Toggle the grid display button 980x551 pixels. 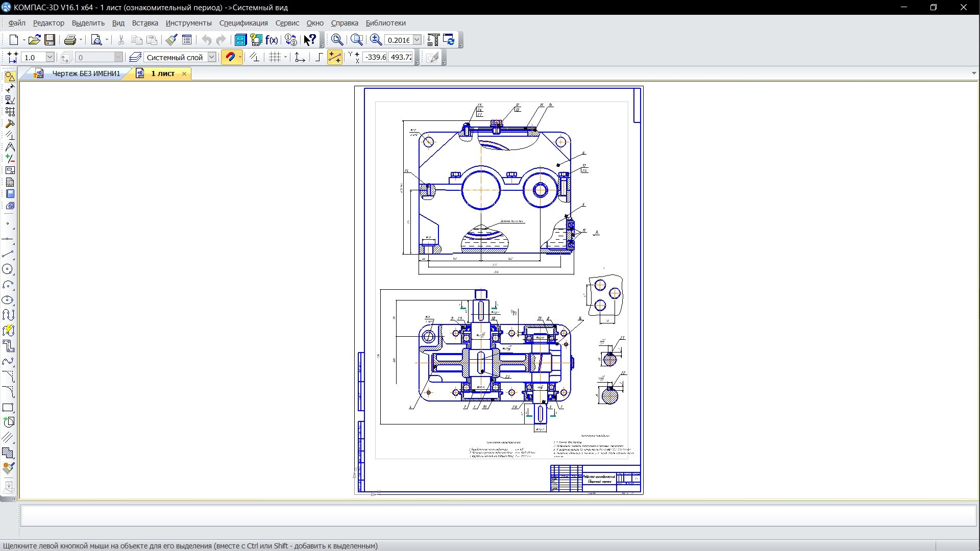tap(275, 57)
